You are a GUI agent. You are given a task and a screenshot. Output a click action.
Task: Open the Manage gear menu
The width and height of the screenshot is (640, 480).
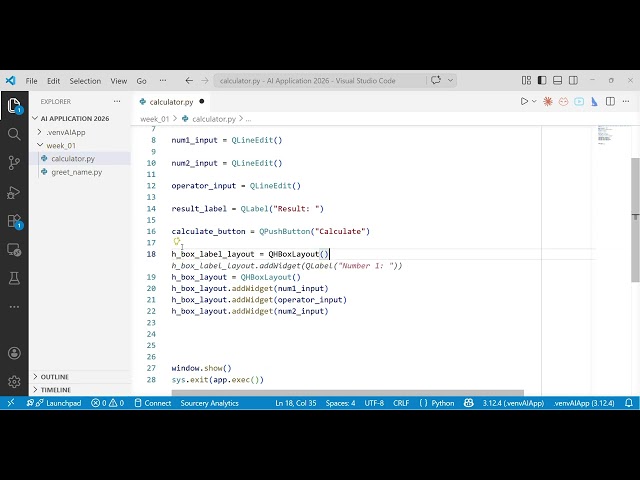pos(14,382)
